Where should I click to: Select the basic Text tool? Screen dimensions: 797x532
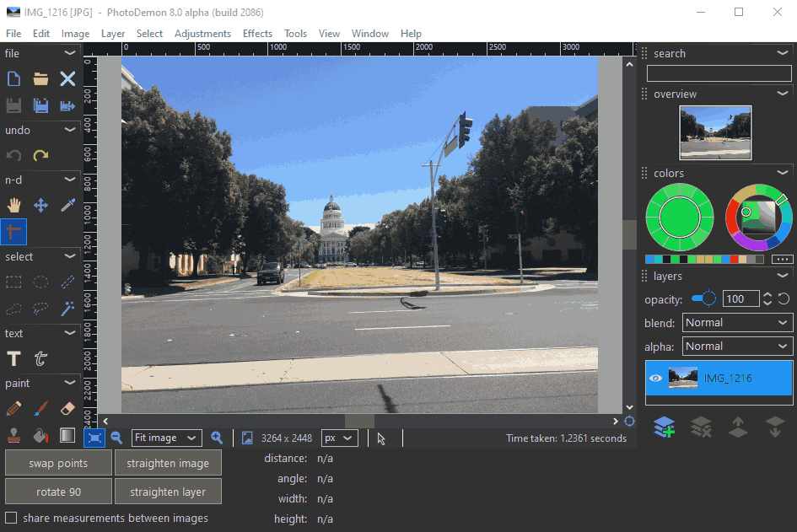pos(13,359)
